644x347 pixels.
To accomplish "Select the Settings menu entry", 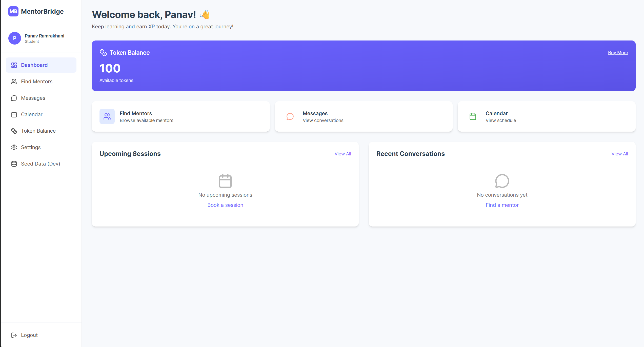I will 31,147.
